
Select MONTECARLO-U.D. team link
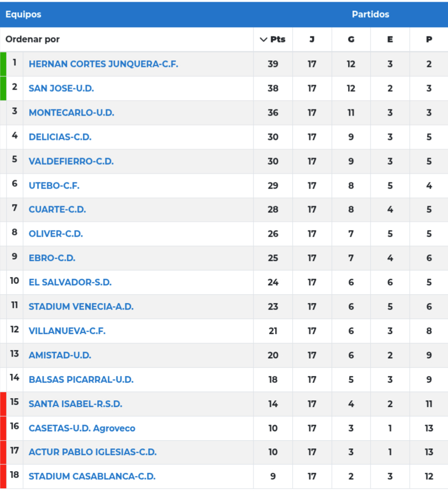click(x=71, y=112)
